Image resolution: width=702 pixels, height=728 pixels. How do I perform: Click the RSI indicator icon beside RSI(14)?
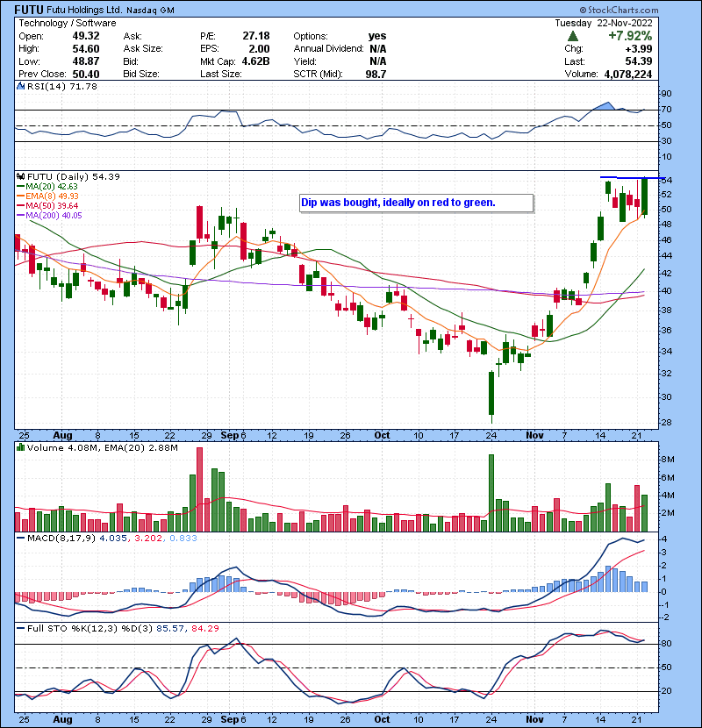coord(20,86)
